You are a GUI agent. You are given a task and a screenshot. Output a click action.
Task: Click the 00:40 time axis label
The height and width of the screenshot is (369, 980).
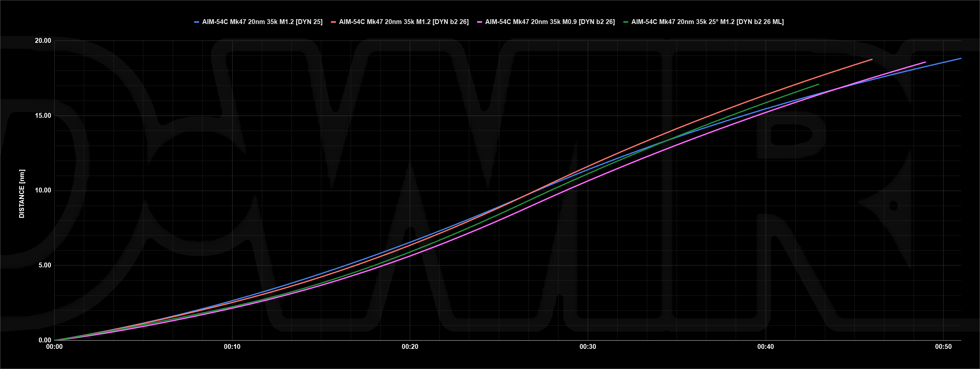[765, 347]
